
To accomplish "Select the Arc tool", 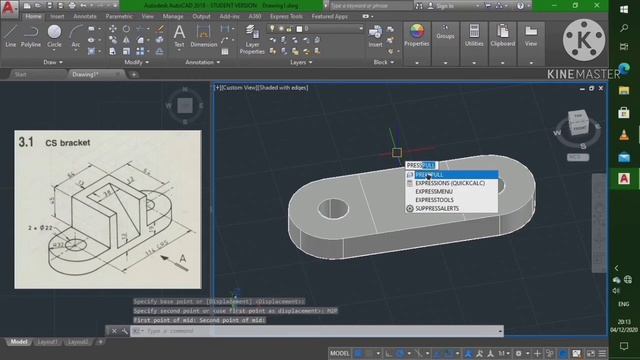I will (x=76, y=36).
